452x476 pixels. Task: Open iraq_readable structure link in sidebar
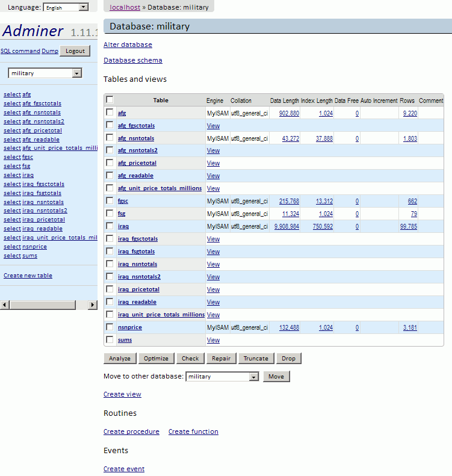43,229
